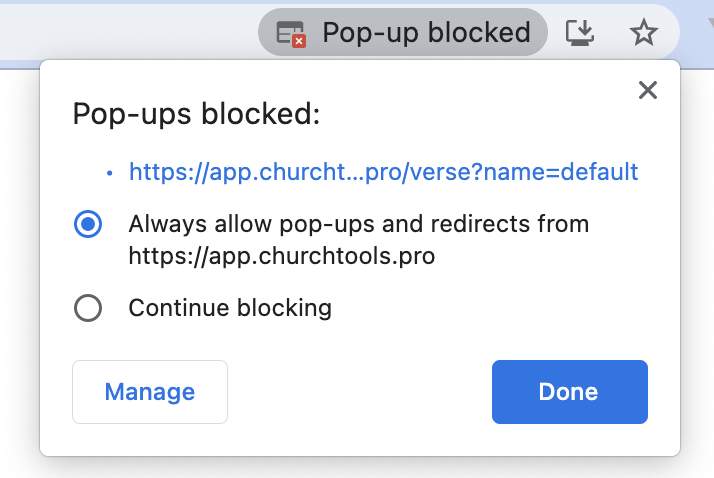Click the red X badge on pop-up icon
Viewport: 714px width, 478px height.
click(x=298, y=40)
